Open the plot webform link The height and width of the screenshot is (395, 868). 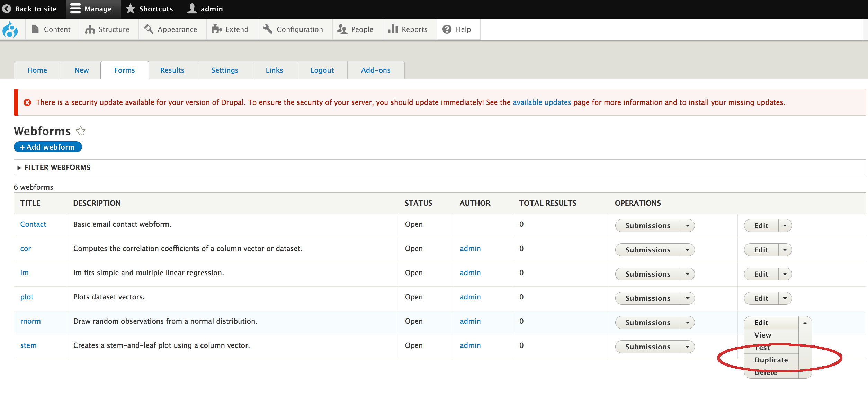[27, 297]
